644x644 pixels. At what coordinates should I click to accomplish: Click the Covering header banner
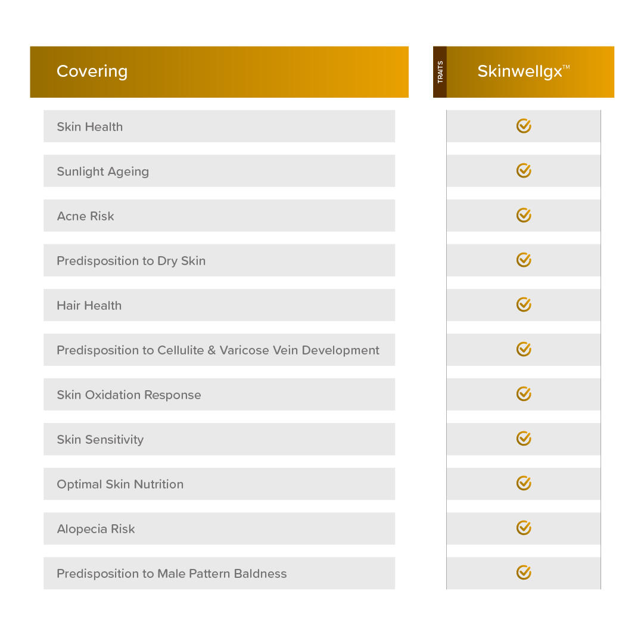(219, 72)
